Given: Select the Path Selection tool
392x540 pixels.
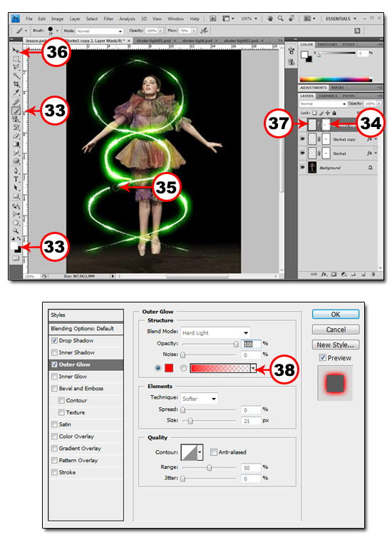Looking at the screenshot, I should pyautogui.click(x=16, y=188).
